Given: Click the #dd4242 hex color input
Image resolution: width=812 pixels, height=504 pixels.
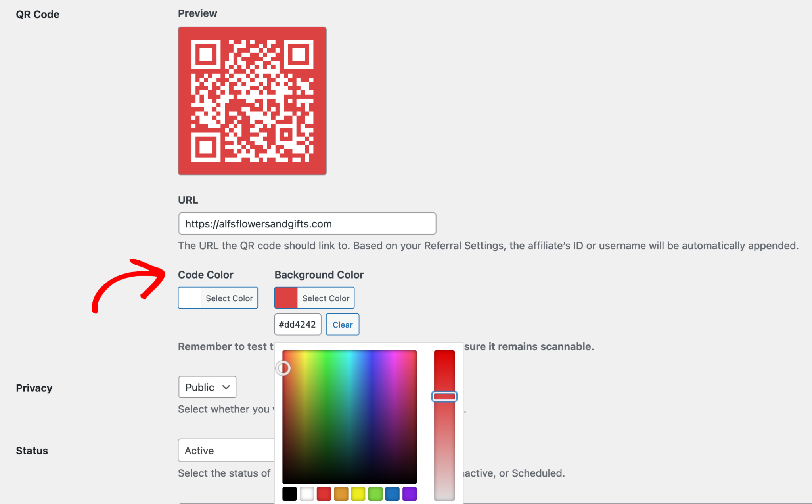Looking at the screenshot, I should (x=297, y=325).
